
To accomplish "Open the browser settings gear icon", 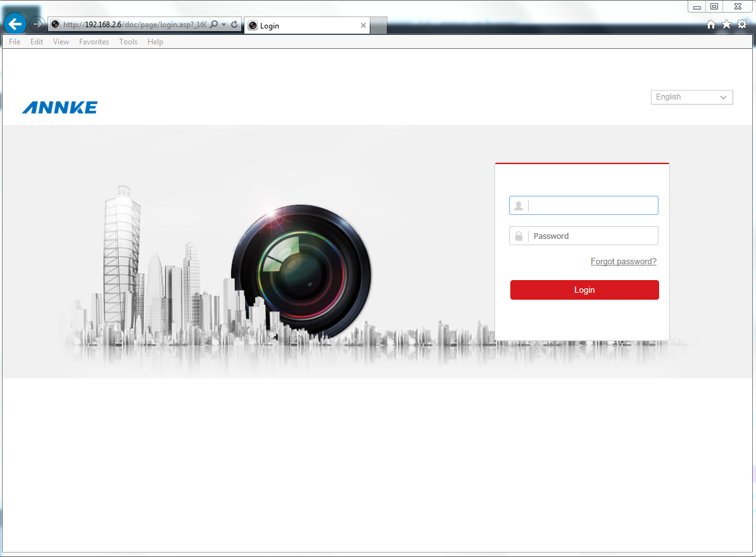I will click(742, 25).
